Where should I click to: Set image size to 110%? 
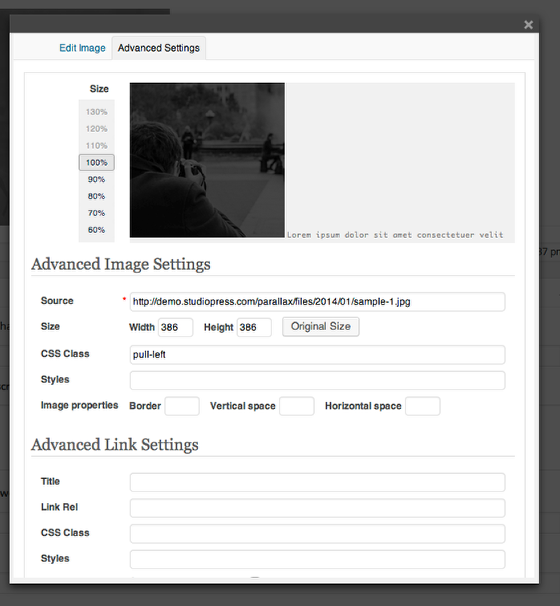pyautogui.click(x=97, y=146)
